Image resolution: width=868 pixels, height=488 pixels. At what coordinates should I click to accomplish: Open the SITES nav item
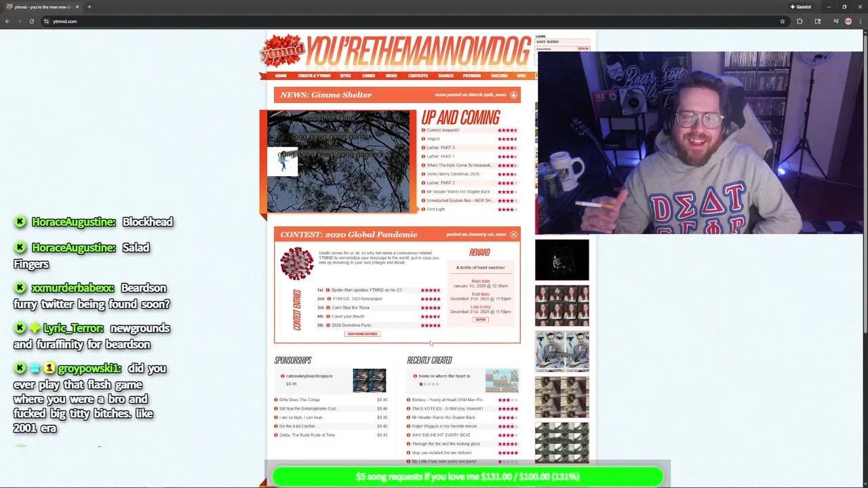(x=345, y=76)
